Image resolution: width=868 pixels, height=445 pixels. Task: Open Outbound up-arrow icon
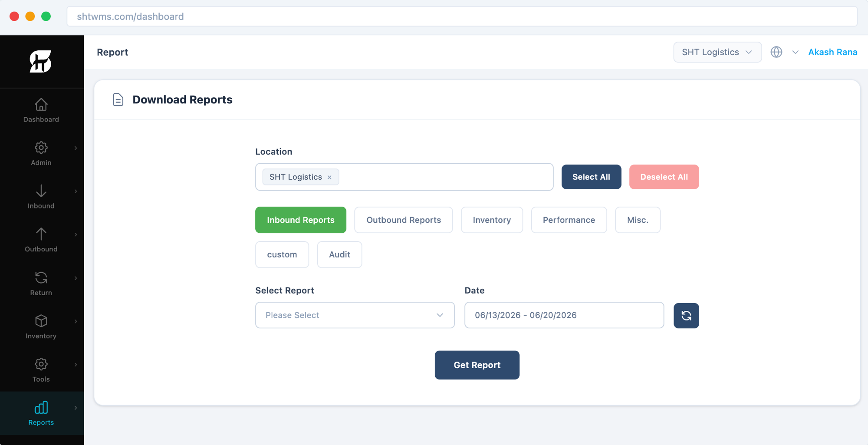41,234
